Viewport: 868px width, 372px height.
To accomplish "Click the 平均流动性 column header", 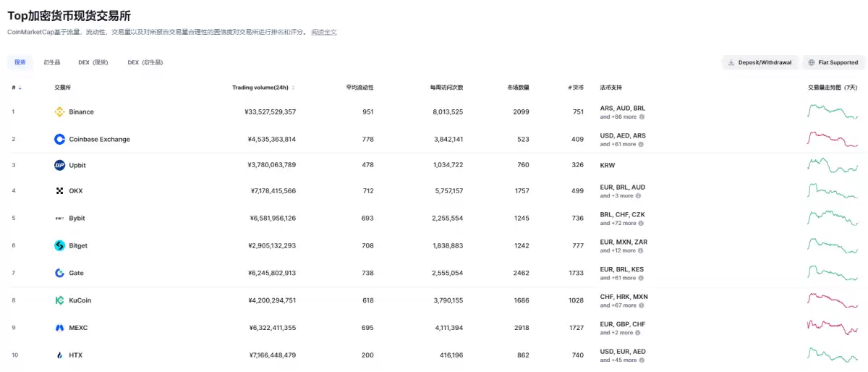I will click(359, 88).
